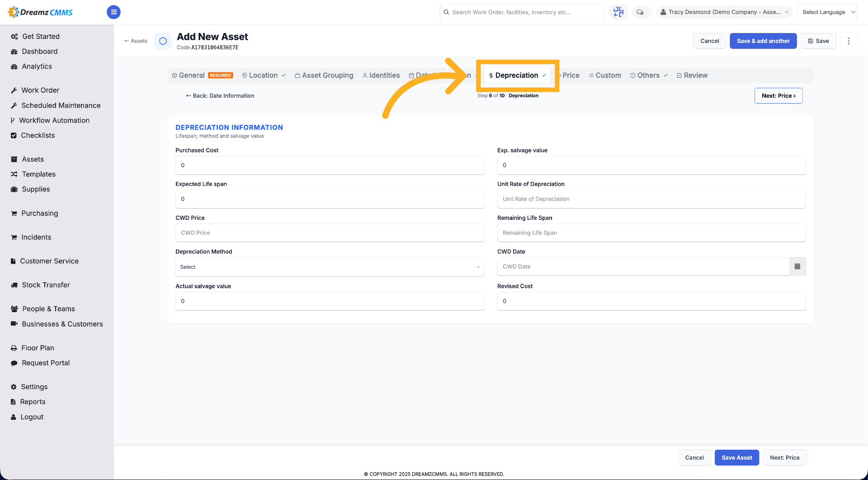
Task: Click the blue Save Asset button
Action: point(737,458)
